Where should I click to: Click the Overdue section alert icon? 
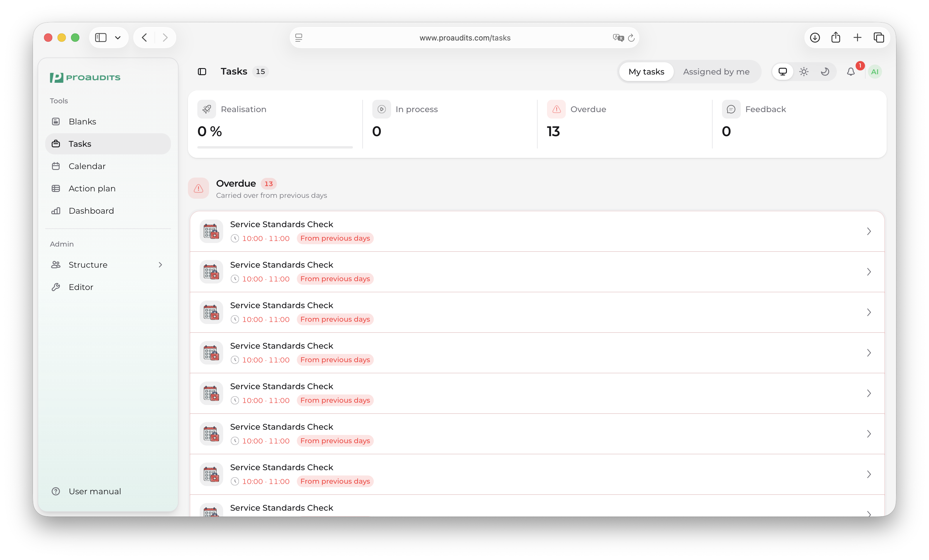[x=199, y=188]
